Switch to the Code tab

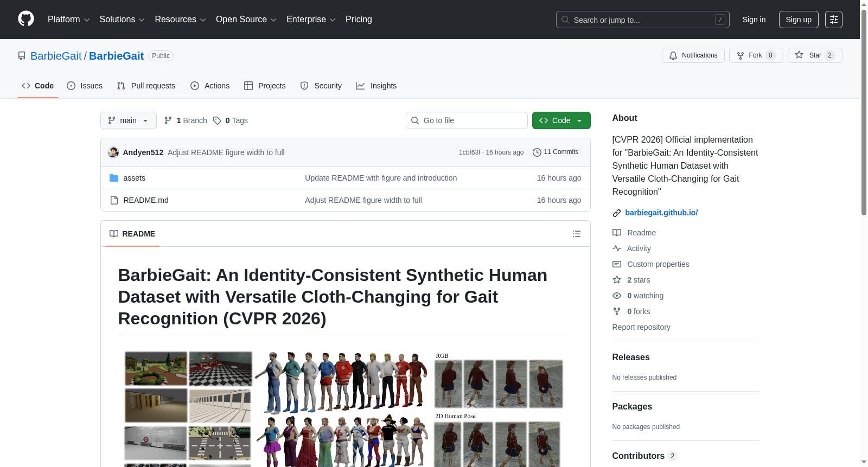coord(38,86)
